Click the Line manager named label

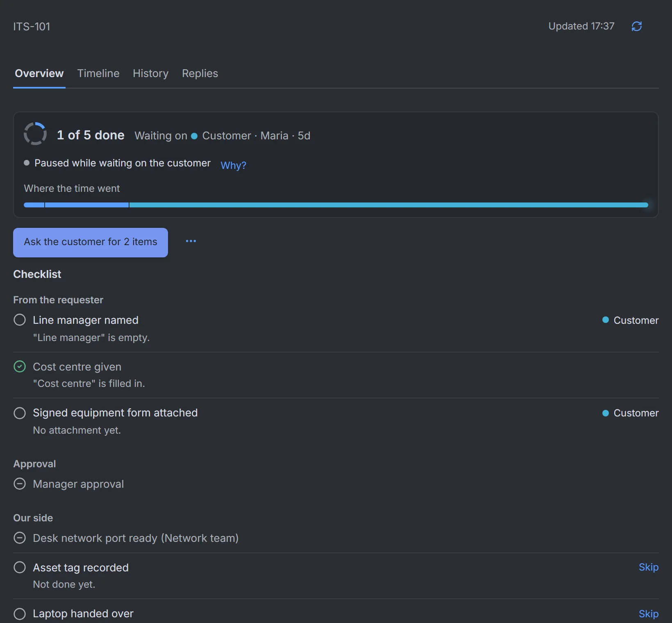tap(86, 320)
